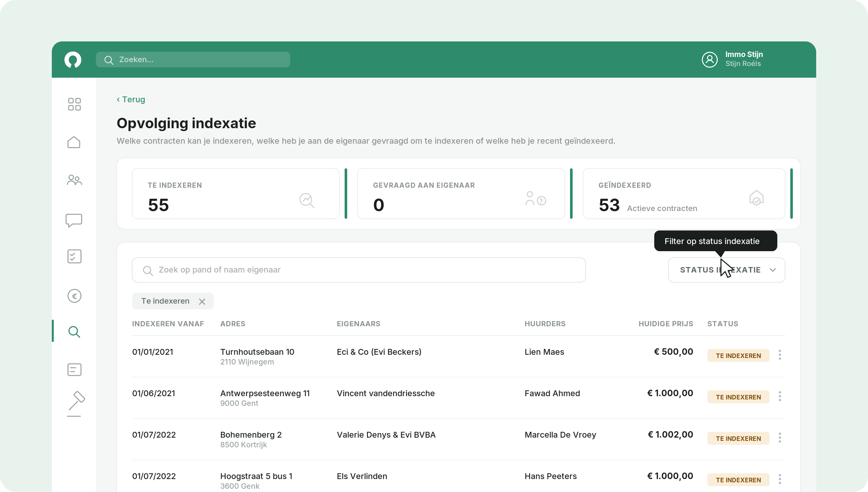Focus the Zoeken global search field
The image size is (868, 492).
(193, 60)
